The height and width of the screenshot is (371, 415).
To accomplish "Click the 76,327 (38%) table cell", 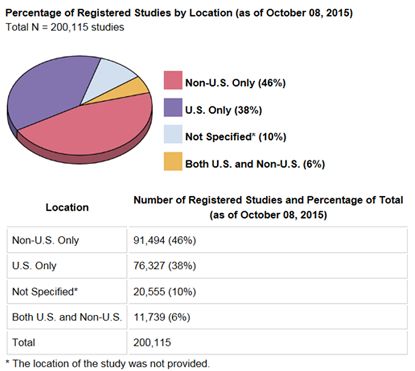I will coord(267,266).
